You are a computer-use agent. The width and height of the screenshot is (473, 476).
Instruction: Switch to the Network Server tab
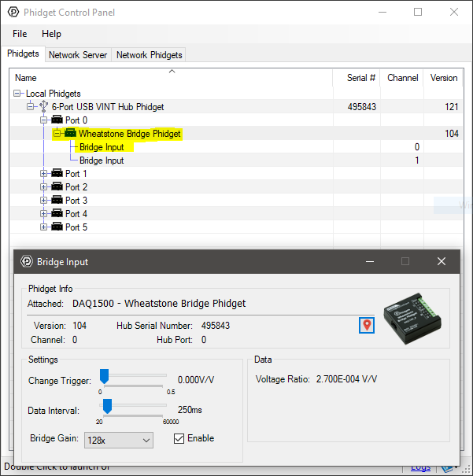pos(77,55)
